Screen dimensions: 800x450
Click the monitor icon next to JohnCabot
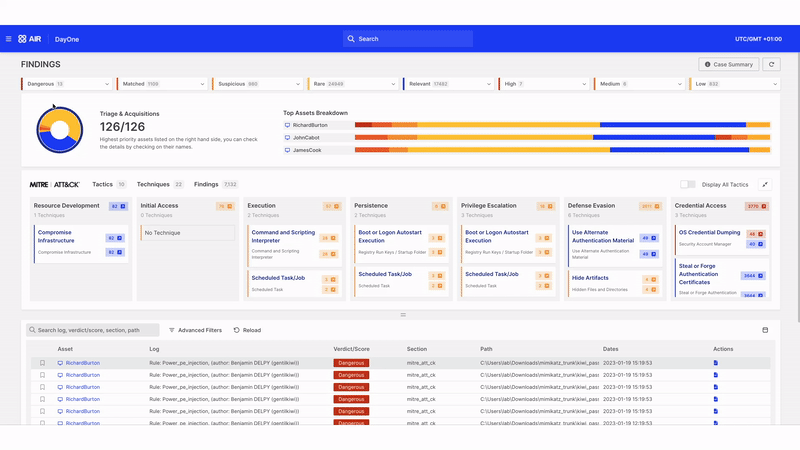(288, 138)
